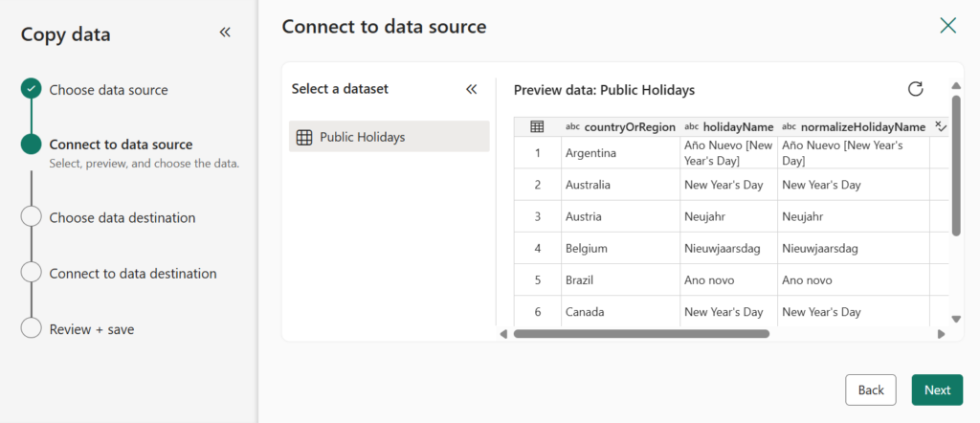Refresh the Public Holidays preview data

click(915, 89)
